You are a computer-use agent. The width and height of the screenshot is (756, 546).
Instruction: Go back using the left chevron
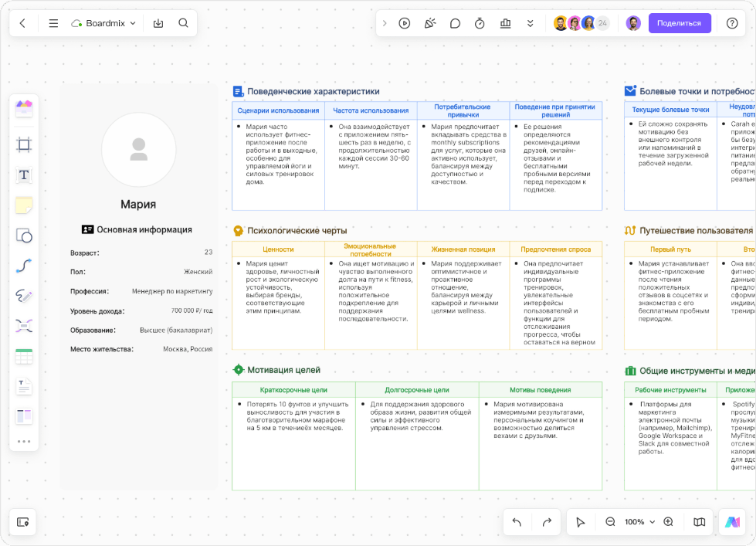(x=22, y=23)
